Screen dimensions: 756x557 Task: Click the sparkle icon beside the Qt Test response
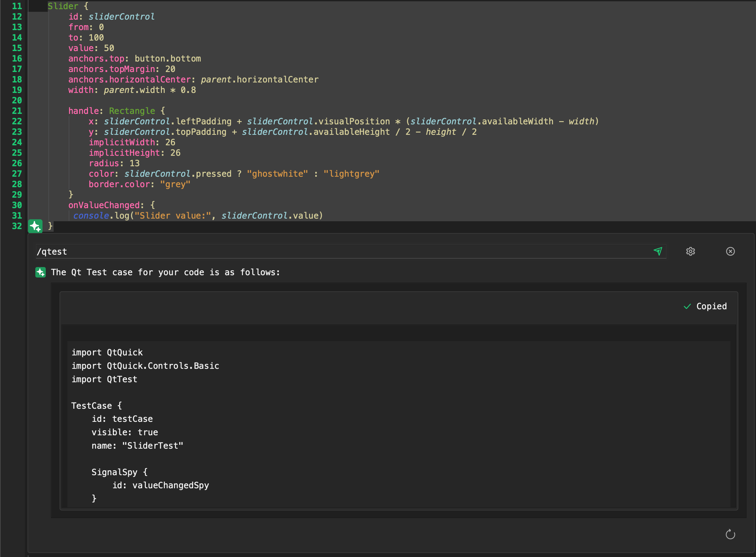41,272
